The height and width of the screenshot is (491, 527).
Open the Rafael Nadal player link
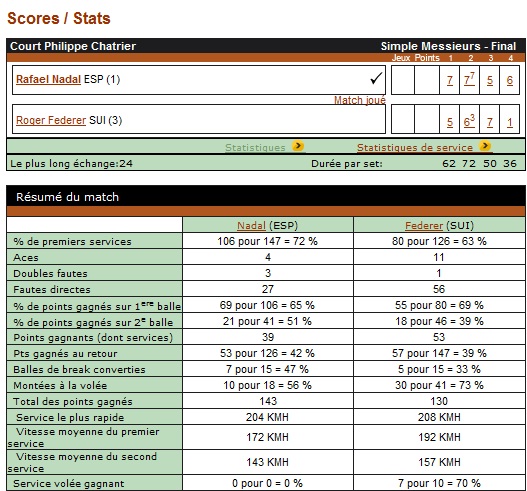[x=48, y=79]
